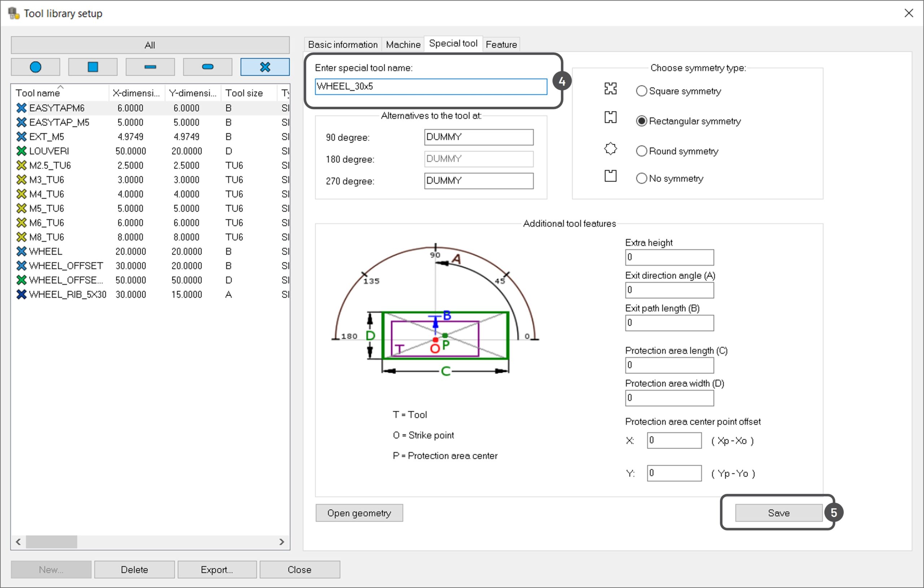This screenshot has width=924, height=588.
Task: Select Round symmetry radio button
Action: (641, 151)
